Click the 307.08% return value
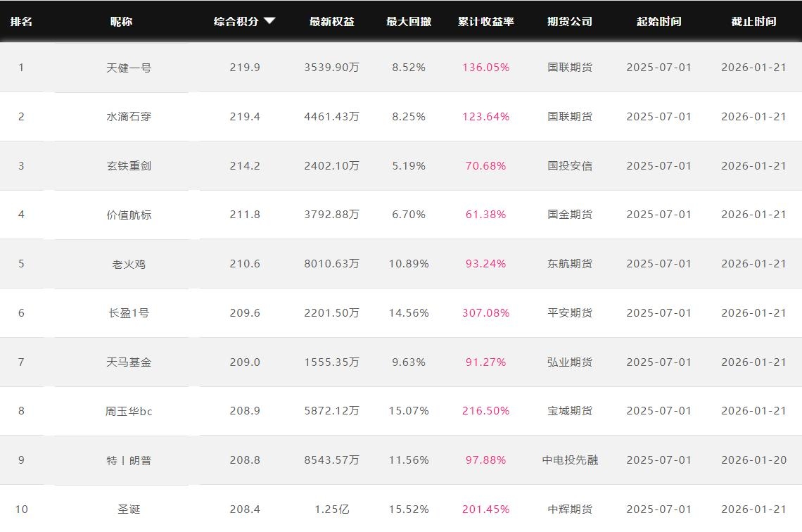This screenshot has height=532, width=802. [x=485, y=313]
